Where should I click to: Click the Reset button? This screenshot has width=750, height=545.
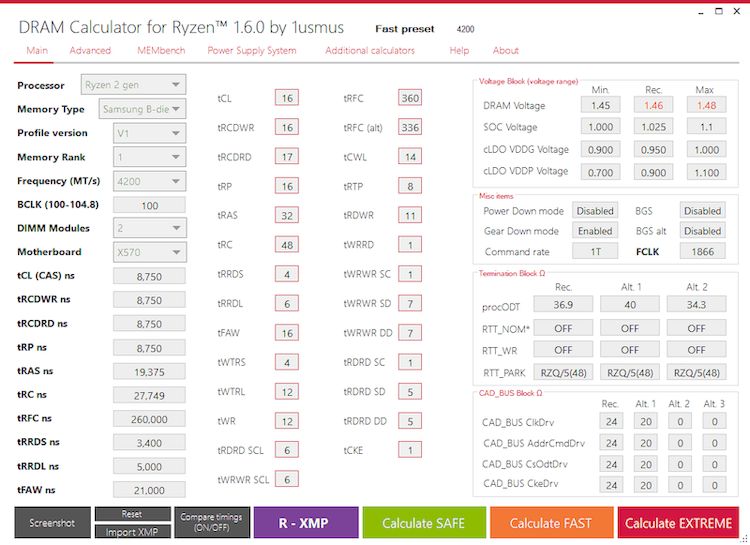coord(132,514)
